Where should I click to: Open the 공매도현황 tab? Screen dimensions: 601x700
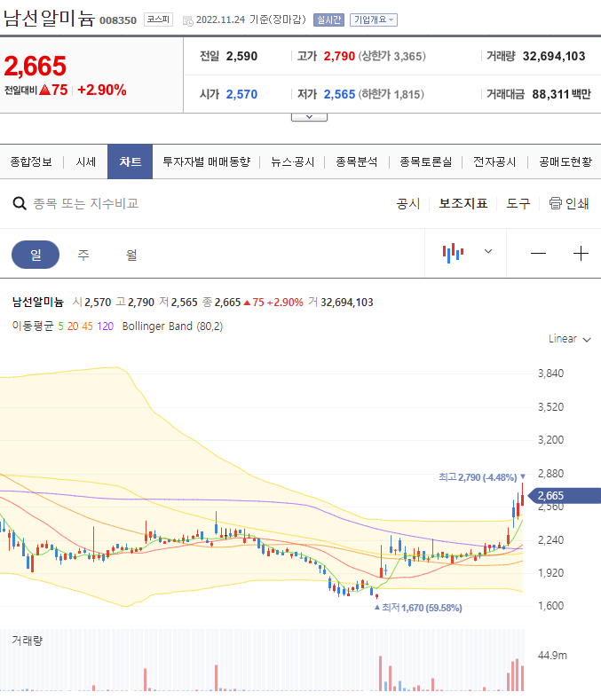click(565, 161)
